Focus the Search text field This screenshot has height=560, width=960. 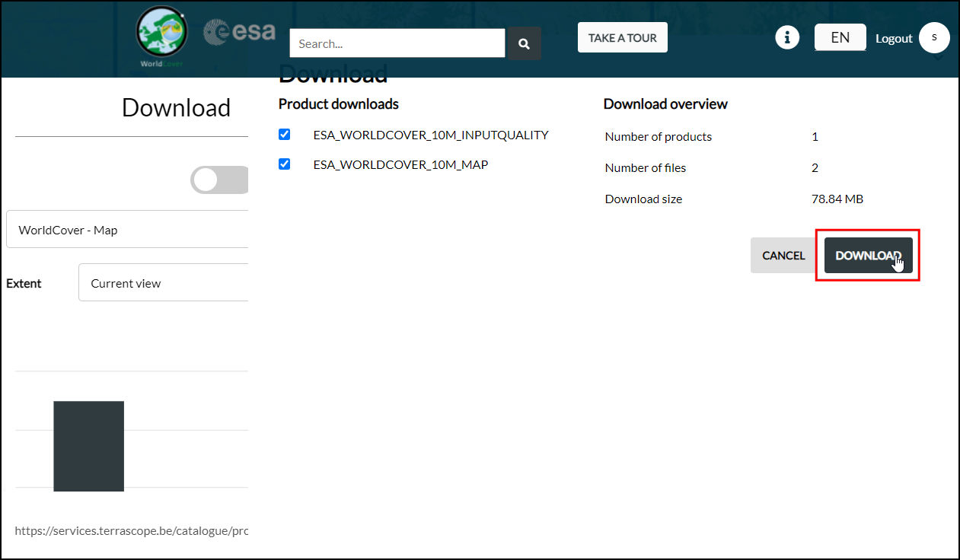(x=397, y=43)
